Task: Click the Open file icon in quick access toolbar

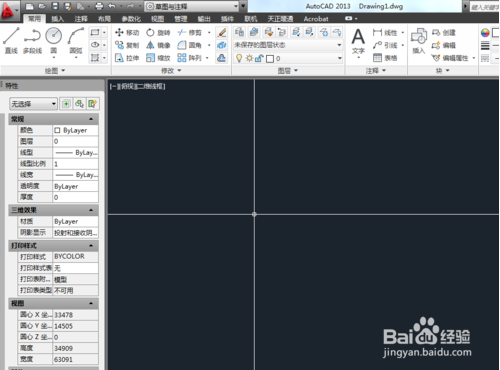Action: coord(42,6)
